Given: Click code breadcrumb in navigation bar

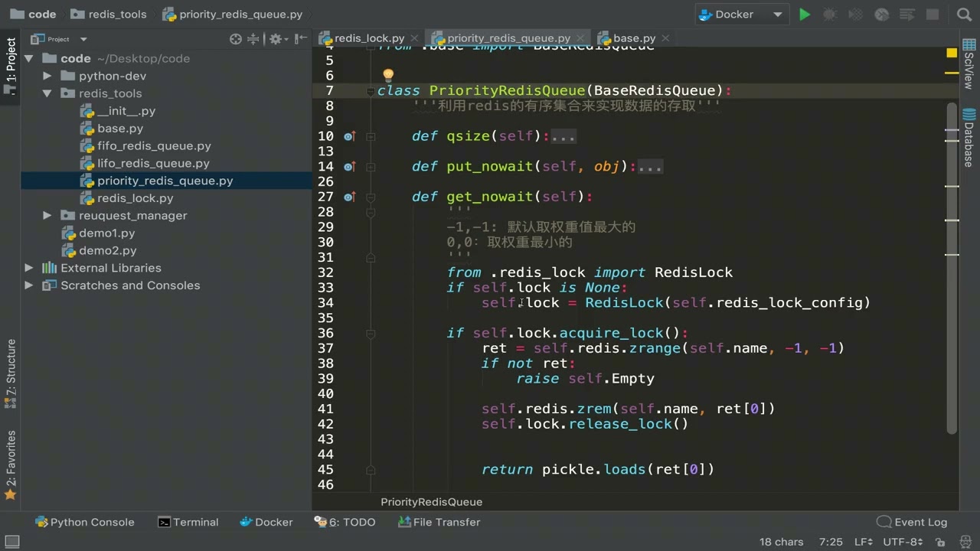Looking at the screenshot, I should coord(33,15).
